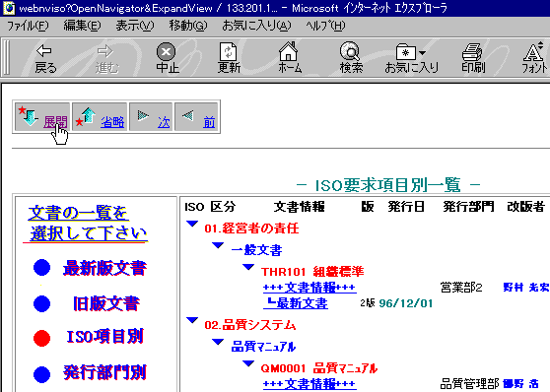
Task: Select the 最新版文書 blue circle option
Action: [41, 268]
